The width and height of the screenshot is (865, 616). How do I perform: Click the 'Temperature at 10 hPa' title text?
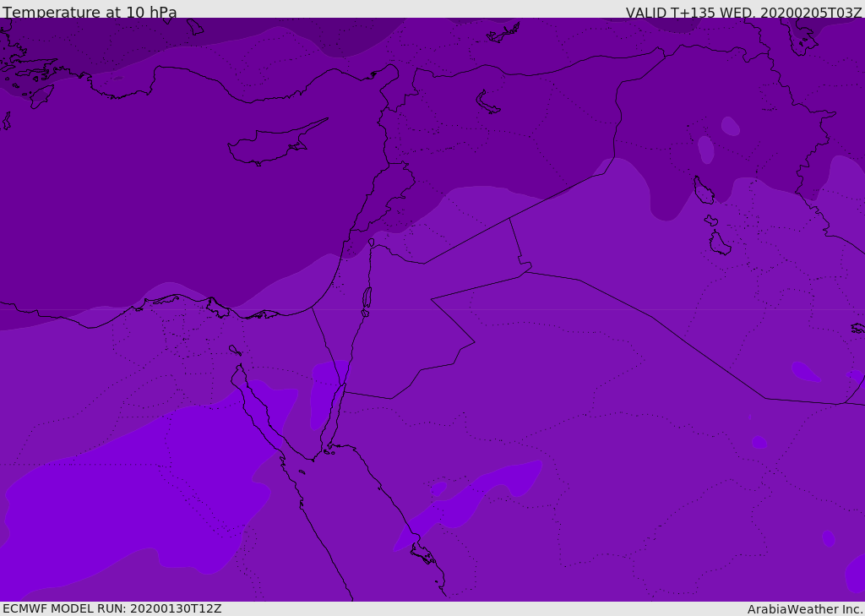coord(90,12)
